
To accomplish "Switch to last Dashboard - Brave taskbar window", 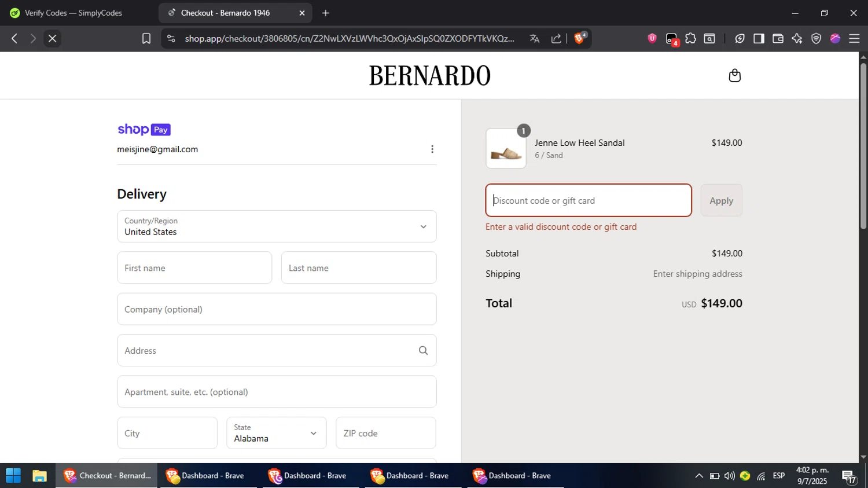I will 516,476.
